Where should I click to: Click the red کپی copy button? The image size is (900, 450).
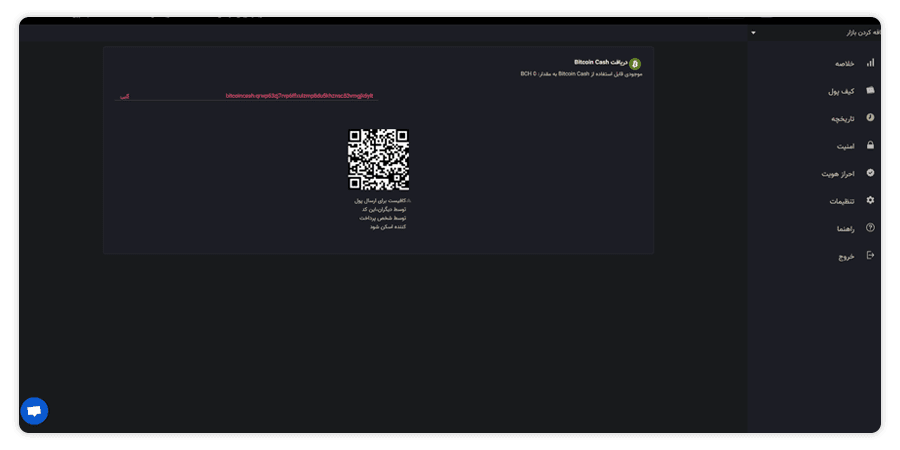[x=124, y=96]
